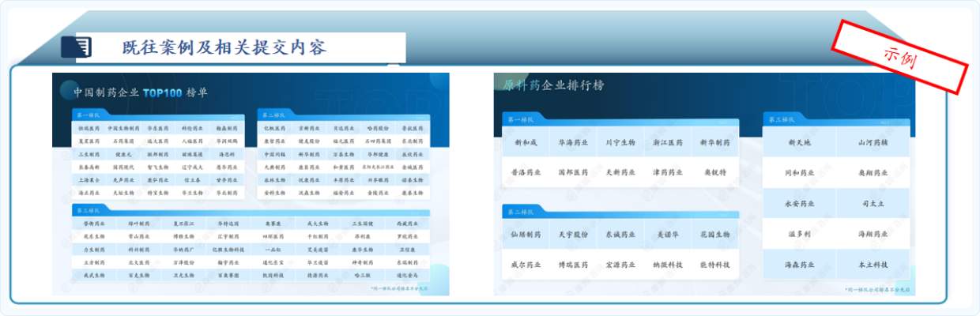Click 智飞生物 in TOP100 list
980x316 pixels.
(158, 167)
